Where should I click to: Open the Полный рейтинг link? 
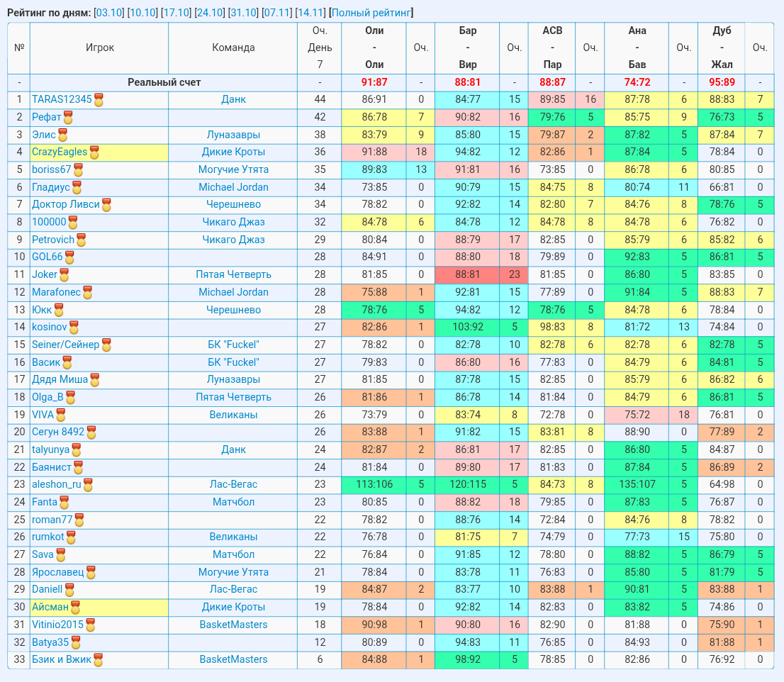click(371, 13)
